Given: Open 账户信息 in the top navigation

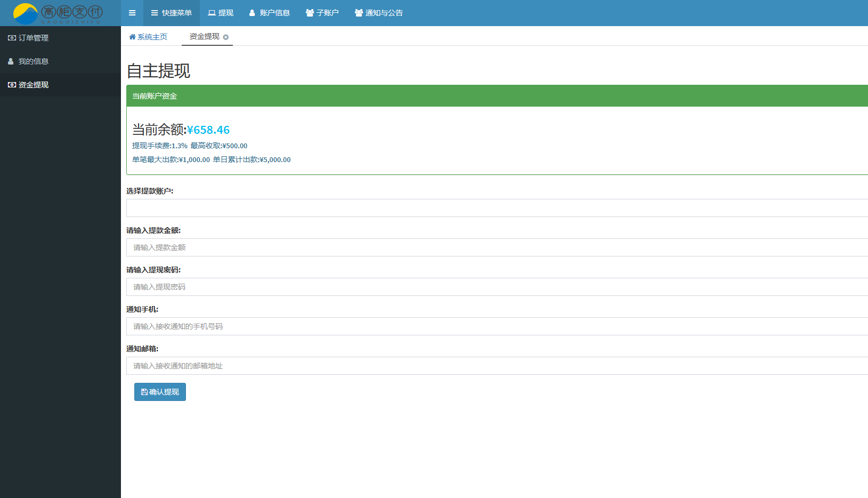Looking at the screenshot, I should [270, 13].
